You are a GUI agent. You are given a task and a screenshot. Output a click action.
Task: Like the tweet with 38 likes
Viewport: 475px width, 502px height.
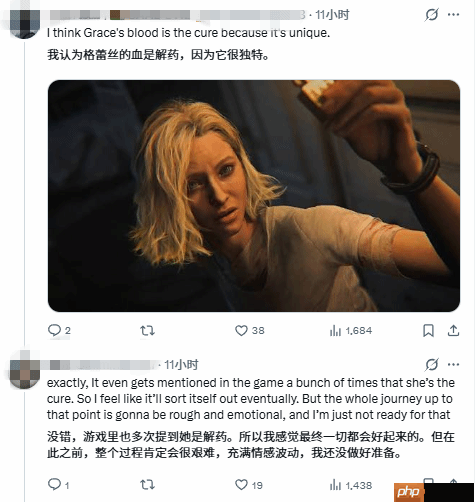250,331
